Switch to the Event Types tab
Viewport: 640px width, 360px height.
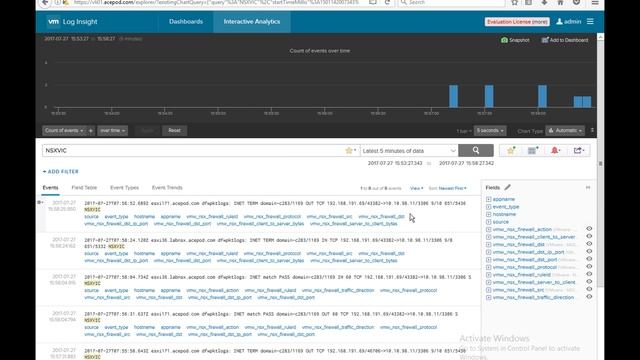click(124, 188)
